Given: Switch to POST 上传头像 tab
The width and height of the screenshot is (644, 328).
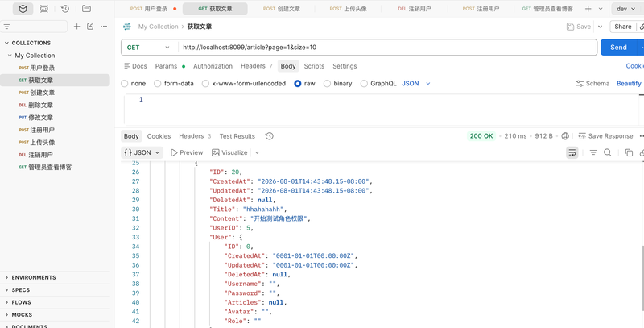Looking at the screenshot, I should 348,9.
